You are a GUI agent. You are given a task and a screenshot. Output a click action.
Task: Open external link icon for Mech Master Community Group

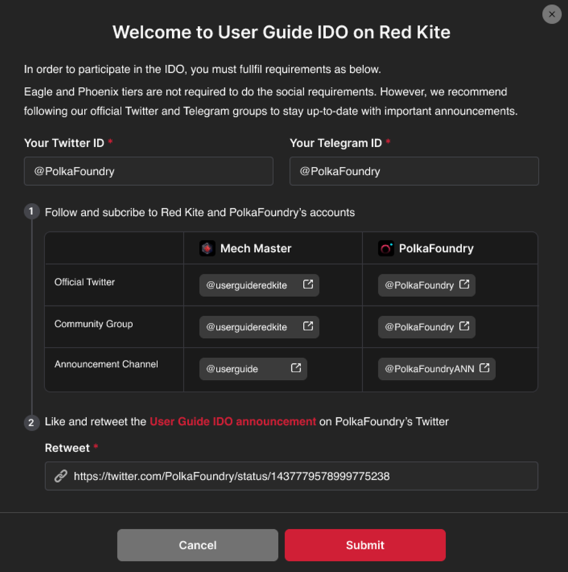[x=308, y=326]
